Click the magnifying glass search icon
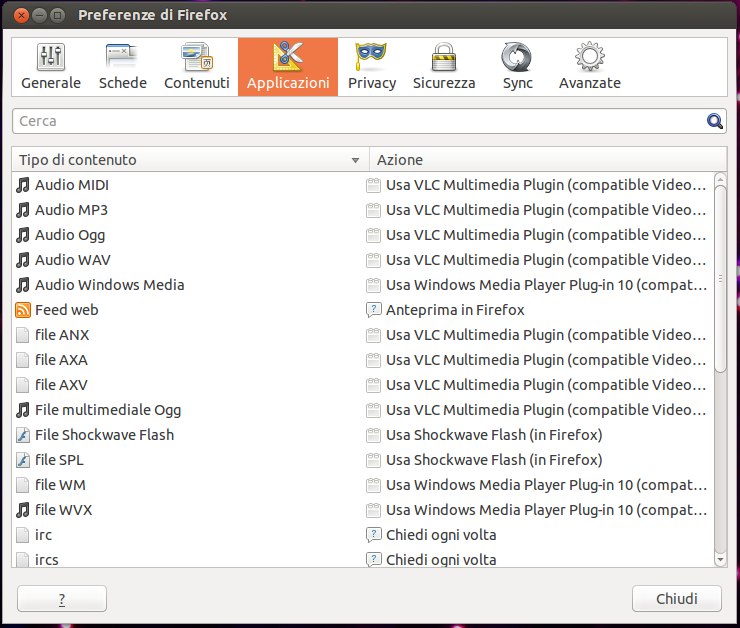The image size is (740, 628). tap(715, 121)
